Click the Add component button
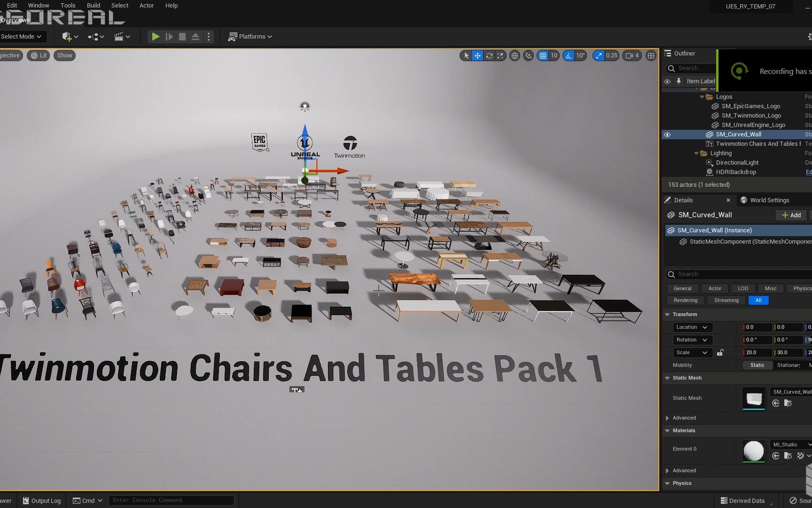This screenshot has width=812, height=508. tap(791, 215)
